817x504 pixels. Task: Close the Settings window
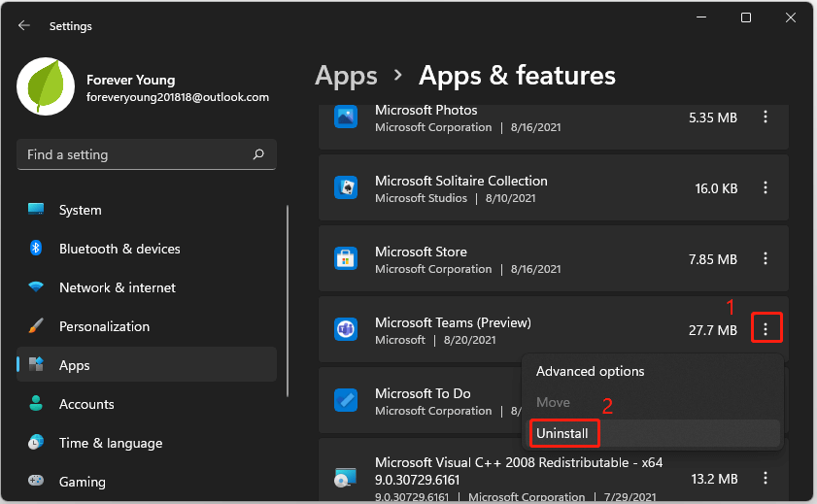click(791, 17)
